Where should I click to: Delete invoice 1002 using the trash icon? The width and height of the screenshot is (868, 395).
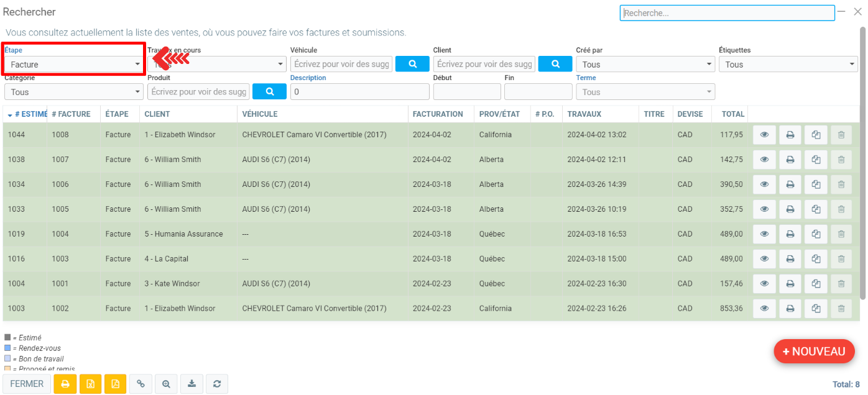pyautogui.click(x=841, y=309)
